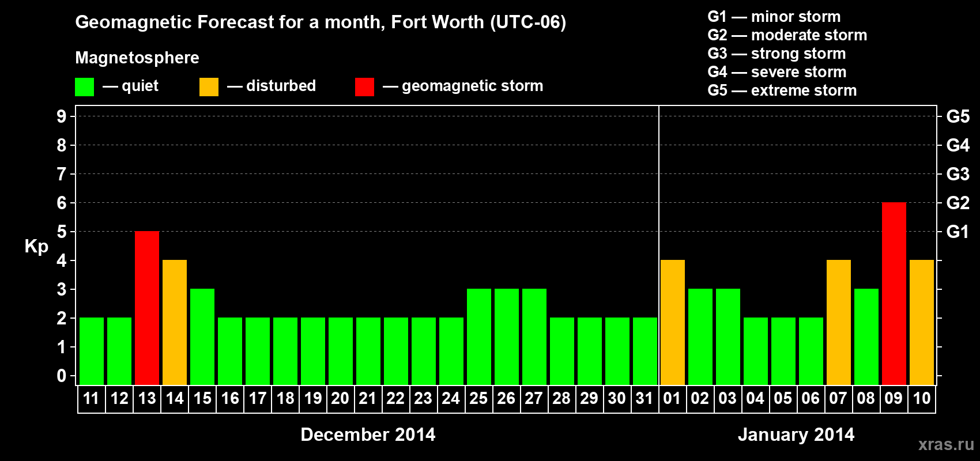
Task: Select the red Kp 6 bar for January 09
Action: tap(894, 294)
